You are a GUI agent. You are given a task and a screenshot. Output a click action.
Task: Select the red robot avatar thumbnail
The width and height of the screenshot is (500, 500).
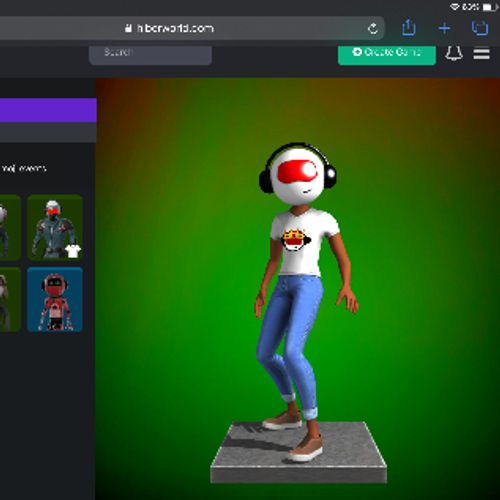pyautogui.click(x=55, y=299)
